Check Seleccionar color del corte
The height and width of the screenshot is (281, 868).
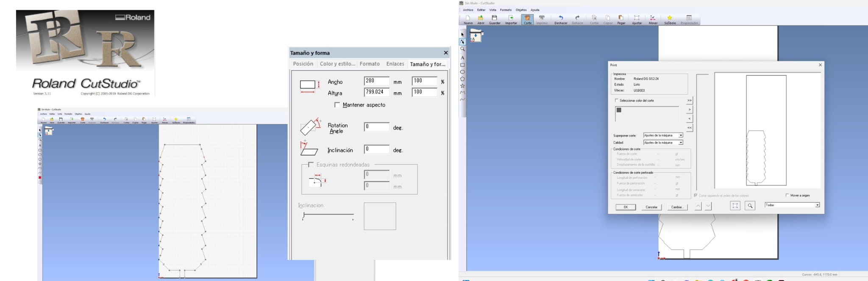pos(616,101)
